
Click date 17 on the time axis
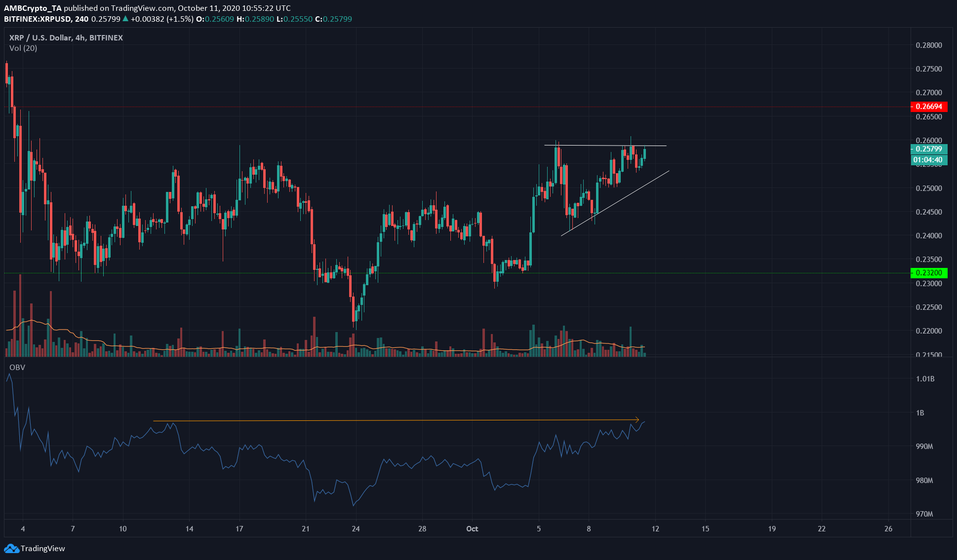pos(239,528)
